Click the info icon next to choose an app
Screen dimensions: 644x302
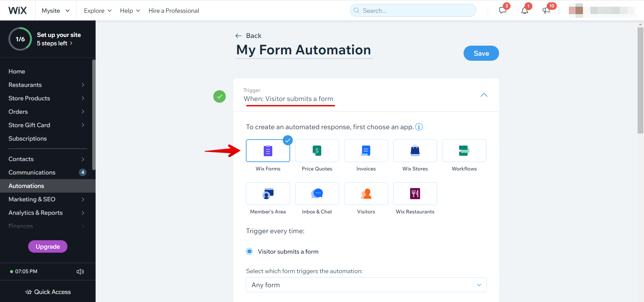[x=419, y=127]
